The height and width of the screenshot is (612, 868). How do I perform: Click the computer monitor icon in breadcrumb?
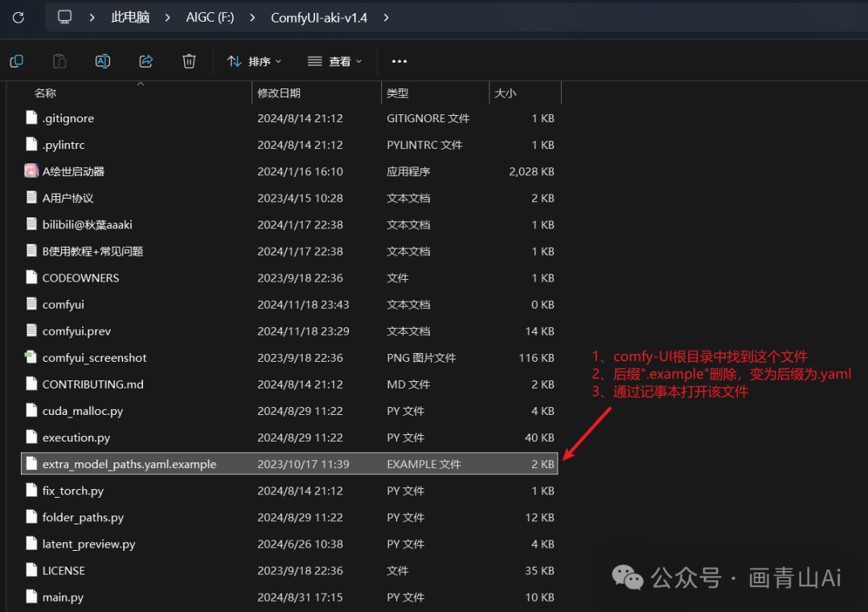(65, 17)
